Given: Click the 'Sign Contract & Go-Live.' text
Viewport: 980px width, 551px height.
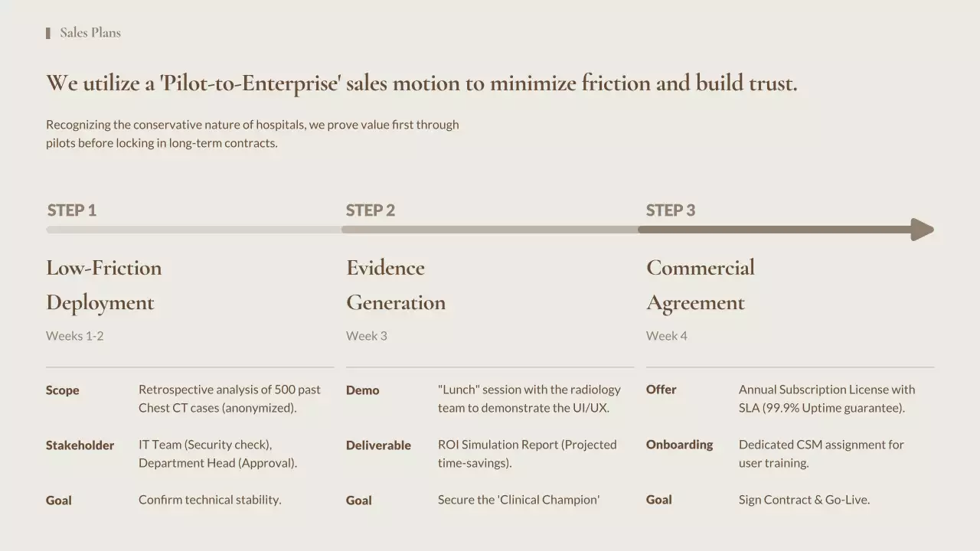Looking at the screenshot, I should coord(804,500).
